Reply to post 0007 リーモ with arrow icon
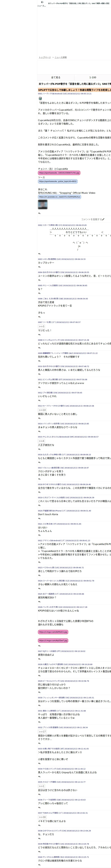Image resolution: width=111 pixels, height=868 pixels. coord(39,335)
